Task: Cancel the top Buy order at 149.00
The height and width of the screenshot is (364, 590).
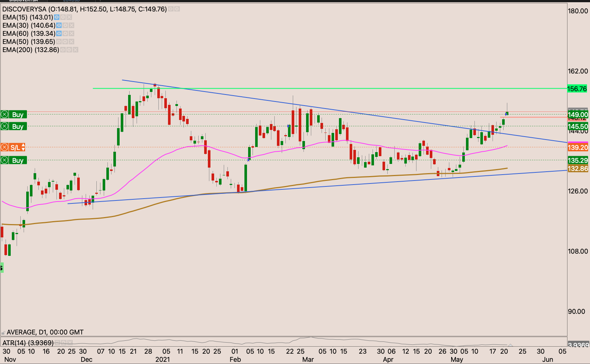Action: pos(4,114)
